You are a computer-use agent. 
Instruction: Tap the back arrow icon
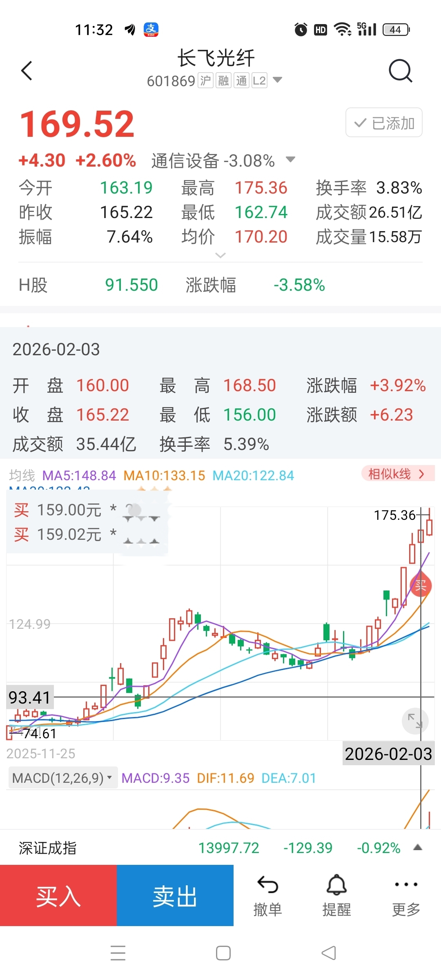[27, 71]
